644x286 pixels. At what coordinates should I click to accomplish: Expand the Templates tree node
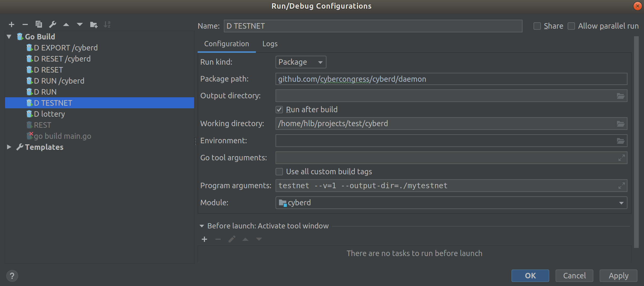(9, 147)
